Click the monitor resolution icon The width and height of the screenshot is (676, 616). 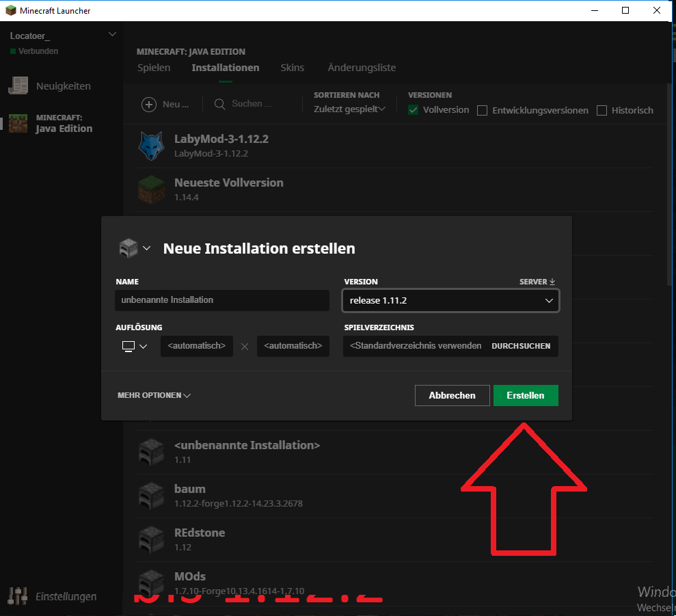[129, 347]
